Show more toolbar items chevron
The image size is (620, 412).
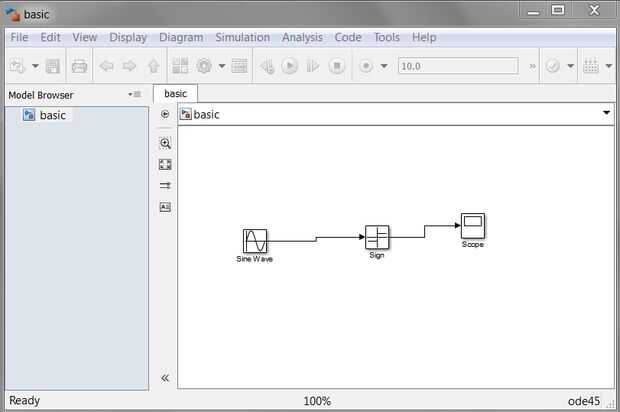tap(533, 66)
